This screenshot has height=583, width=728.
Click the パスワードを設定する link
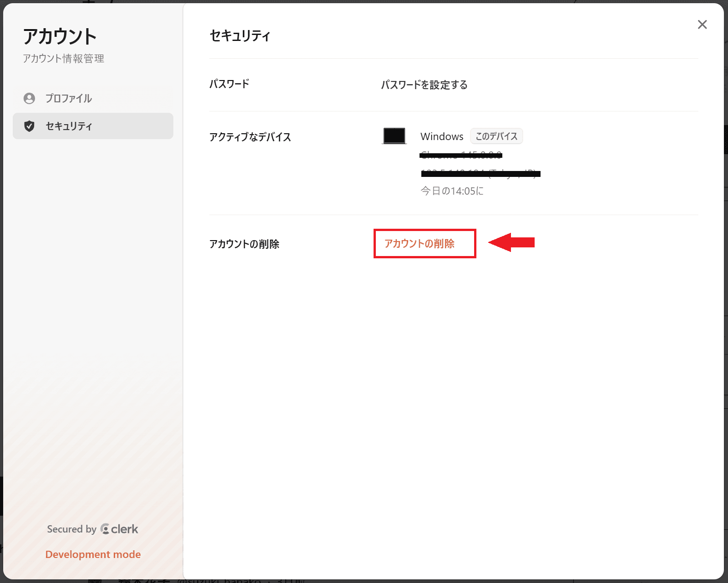click(x=424, y=85)
